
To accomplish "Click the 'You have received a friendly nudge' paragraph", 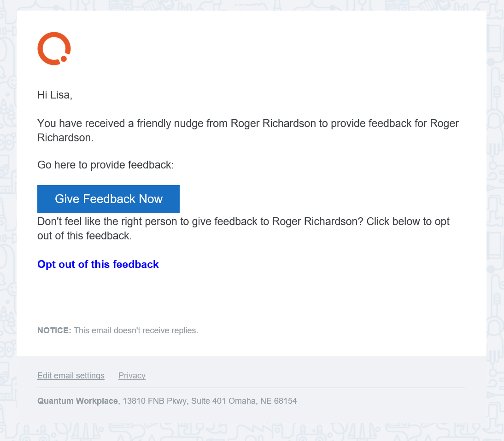I will coord(248,130).
